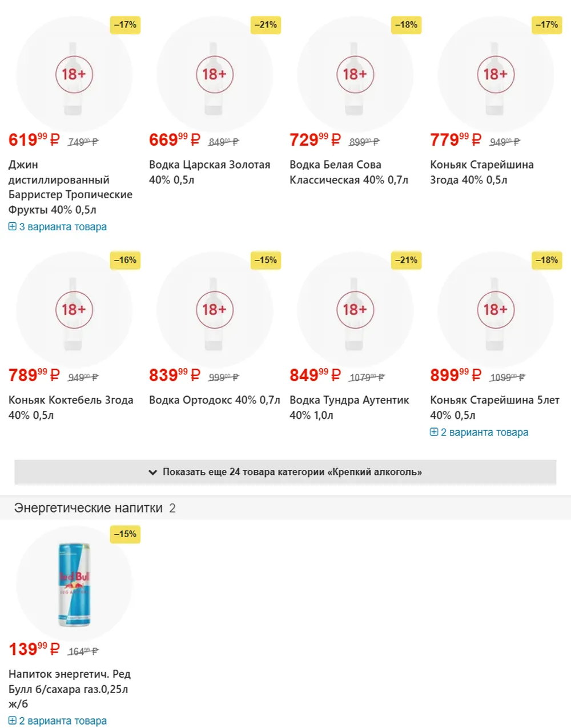Viewport: 571px width, 728px height.
Task: Open Напиток энергетич. Ред Булл product title
Action: [x=70, y=689]
